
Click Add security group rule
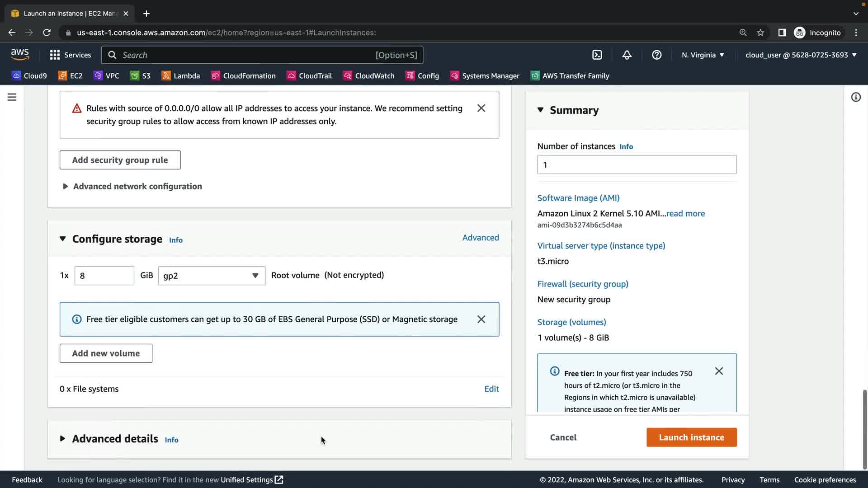[120, 160]
